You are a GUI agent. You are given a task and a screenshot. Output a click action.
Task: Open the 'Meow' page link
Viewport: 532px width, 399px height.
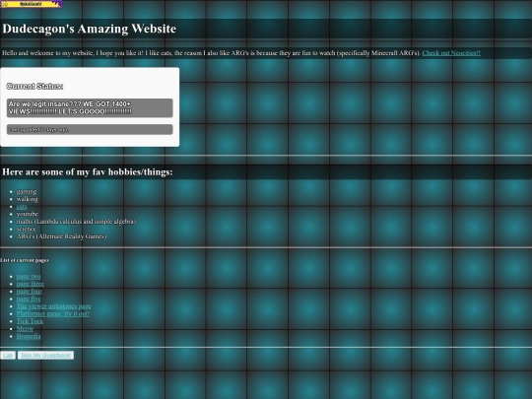tap(25, 329)
